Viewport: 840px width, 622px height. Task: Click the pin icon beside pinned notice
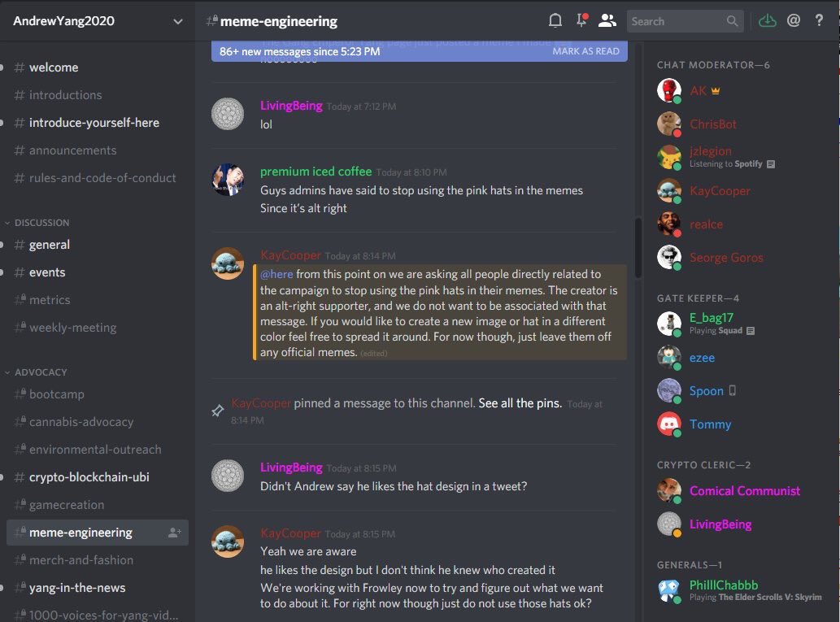point(217,411)
